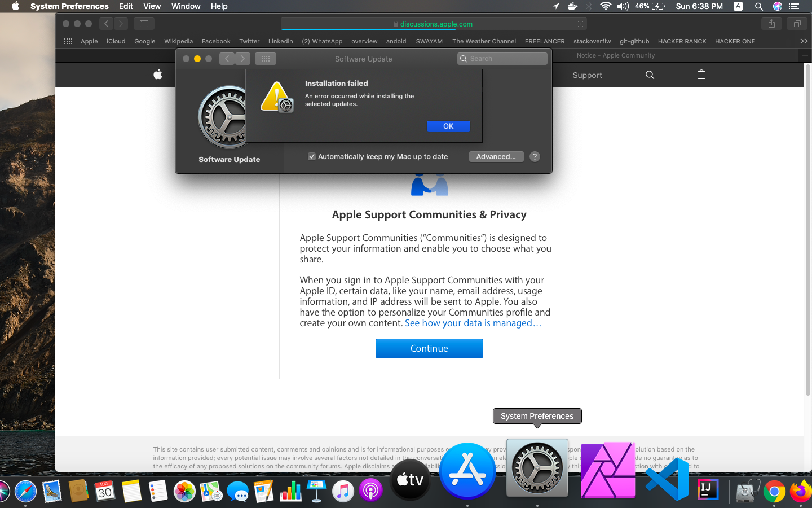Viewport: 812px width, 508px height.
Task: Open Visual Studio Code from the dock
Action: coord(668,479)
